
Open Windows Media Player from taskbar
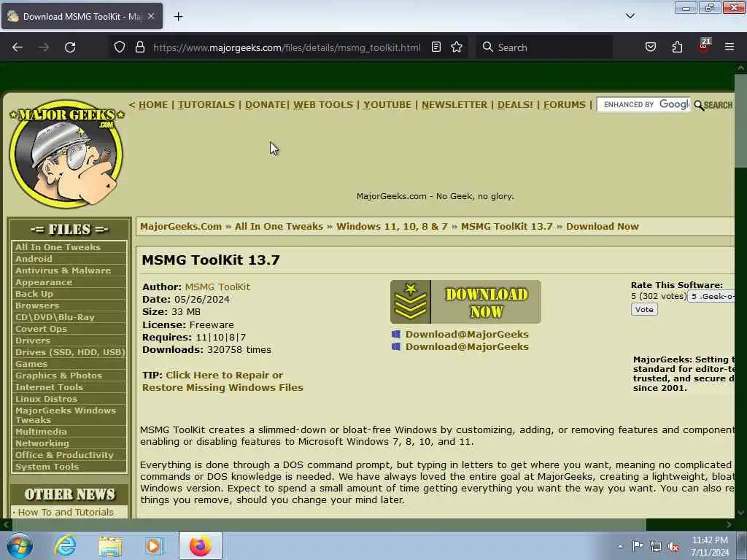pyautogui.click(x=155, y=545)
